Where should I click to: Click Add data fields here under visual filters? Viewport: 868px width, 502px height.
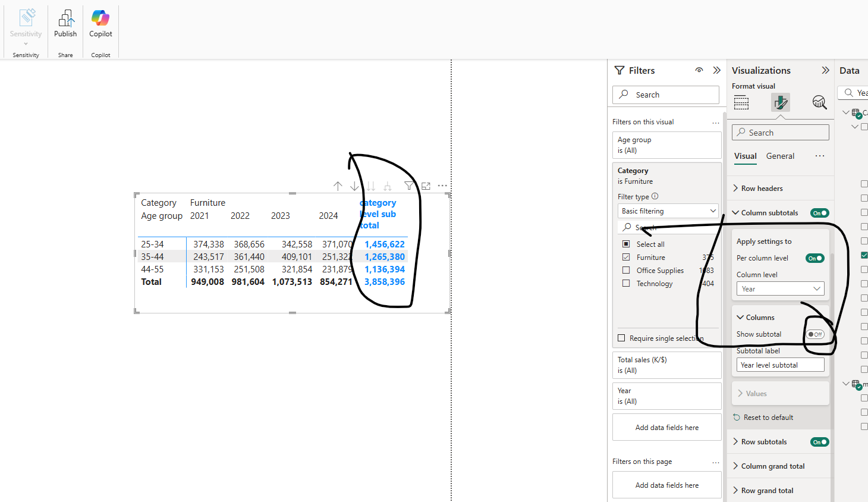[667, 428]
